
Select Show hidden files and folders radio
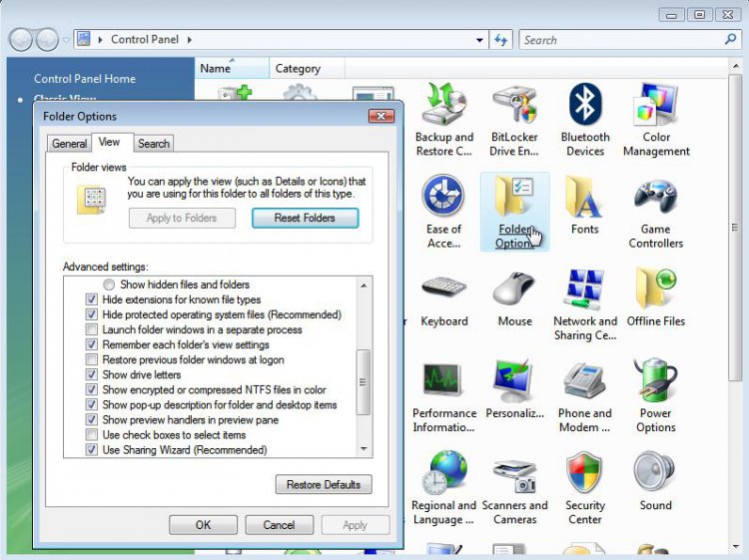109,284
